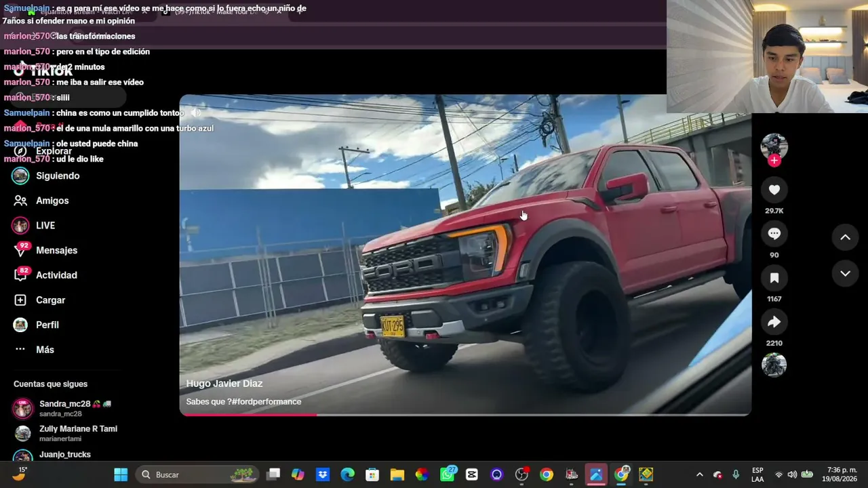Follow the creator with plus button
The height and width of the screenshot is (488, 868).
[x=774, y=161]
